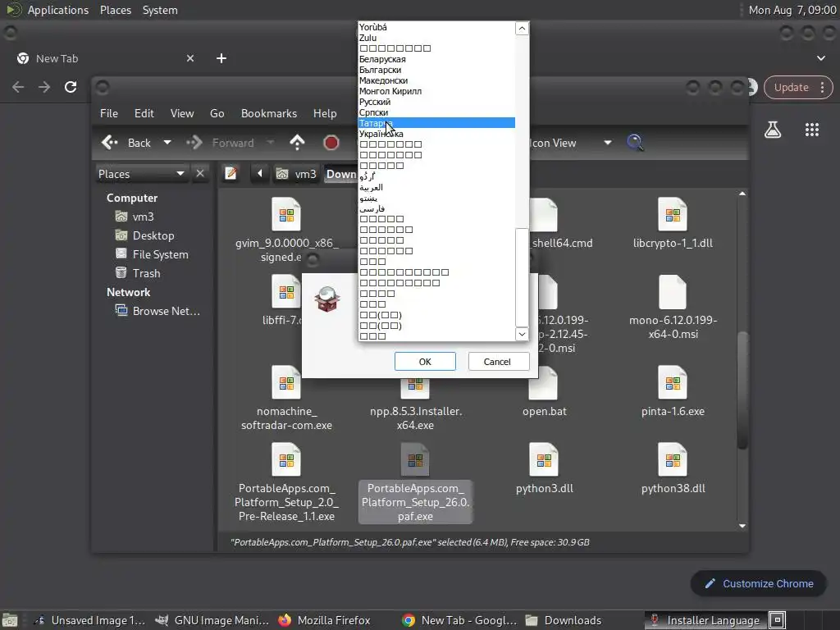Select PortableApps Platform Setup 26.0 paf.exe icon
Screen dimensions: 840x630
tap(415, 459)
